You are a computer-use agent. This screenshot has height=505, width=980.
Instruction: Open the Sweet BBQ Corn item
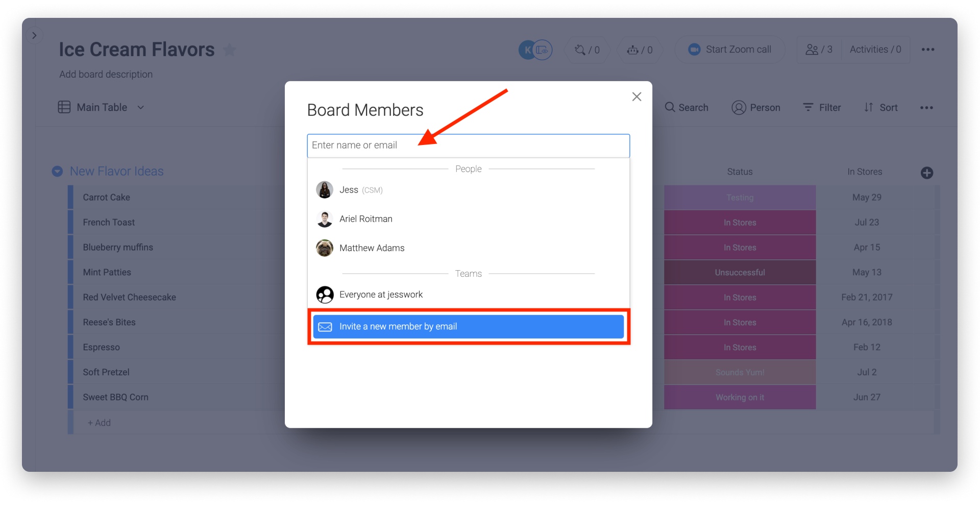tap(115, 398)
